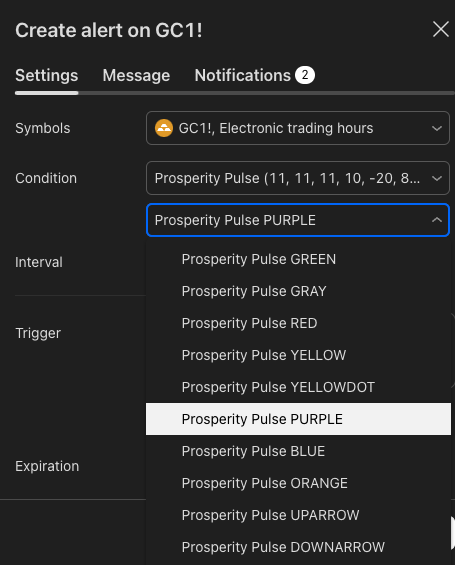The width and height of the screenshot is (455, 565).
Task: Select Prosperity Pulse YELLOWDOT option
Action: (x=298, y=387)
